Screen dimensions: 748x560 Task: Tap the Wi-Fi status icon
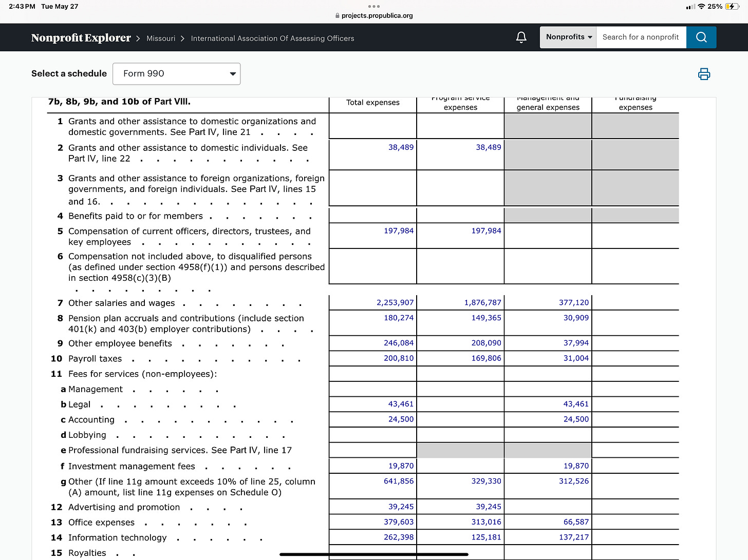point(701,7)
